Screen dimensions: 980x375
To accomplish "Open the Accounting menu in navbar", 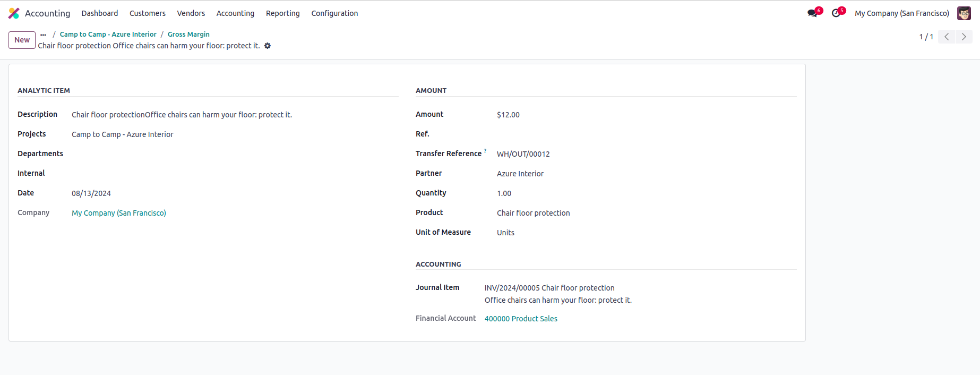I will pos(235,13).
